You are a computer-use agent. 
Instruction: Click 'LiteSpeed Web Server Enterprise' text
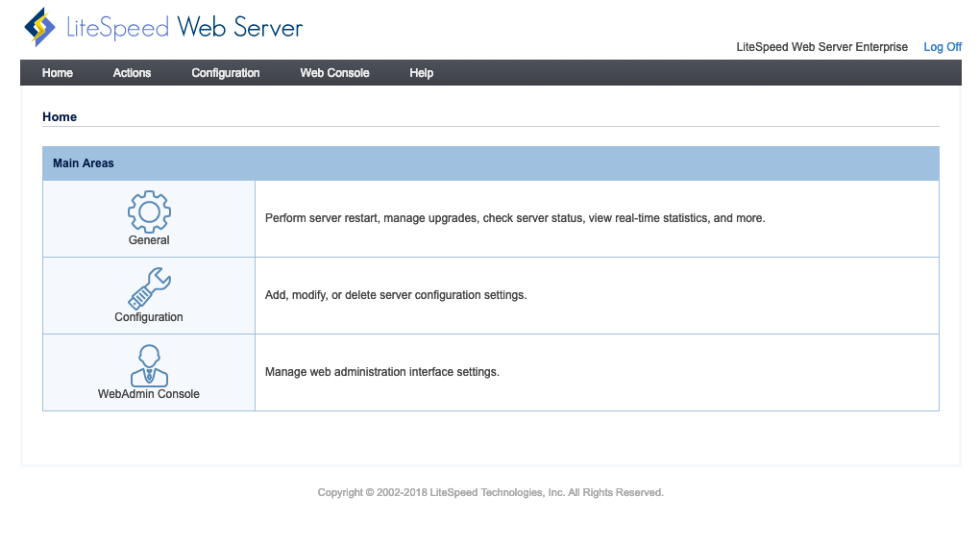tap(821, 47)
